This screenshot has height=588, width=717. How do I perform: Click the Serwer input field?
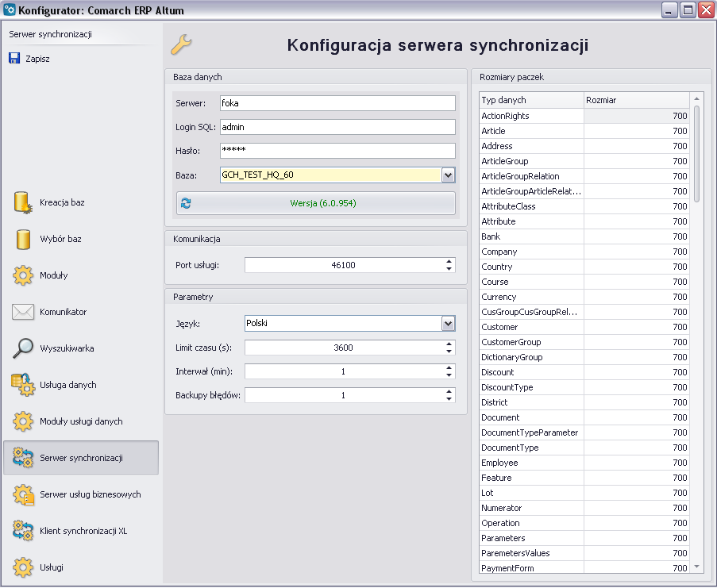337,103
